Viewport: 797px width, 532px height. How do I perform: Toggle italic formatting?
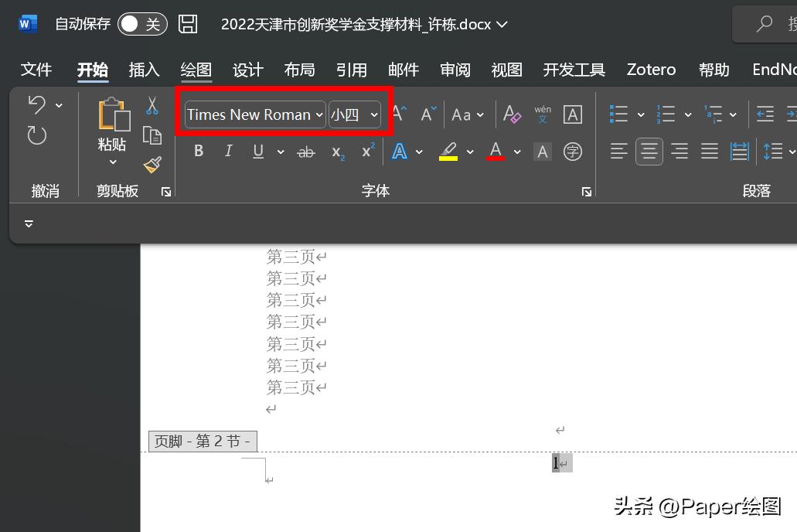pos(228,151)
